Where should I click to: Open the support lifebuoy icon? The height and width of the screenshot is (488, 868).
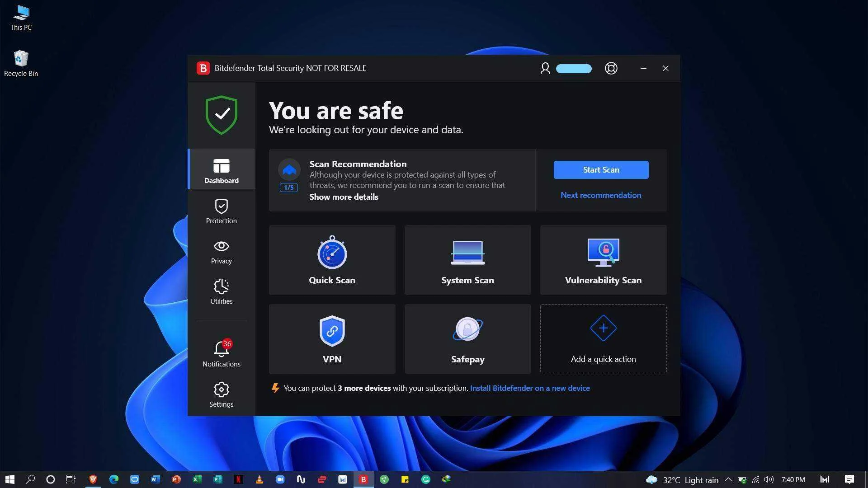pyautogui.click(x=611, y=68)
